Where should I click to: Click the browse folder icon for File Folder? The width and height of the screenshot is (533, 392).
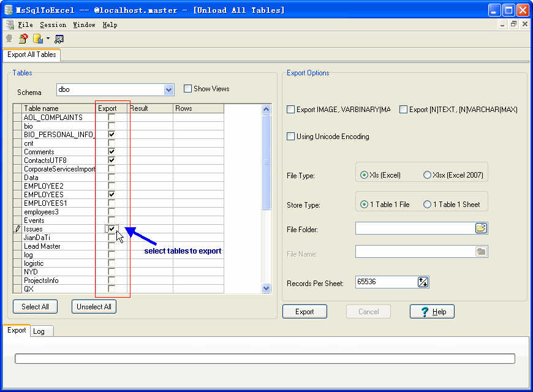[481, 228]
